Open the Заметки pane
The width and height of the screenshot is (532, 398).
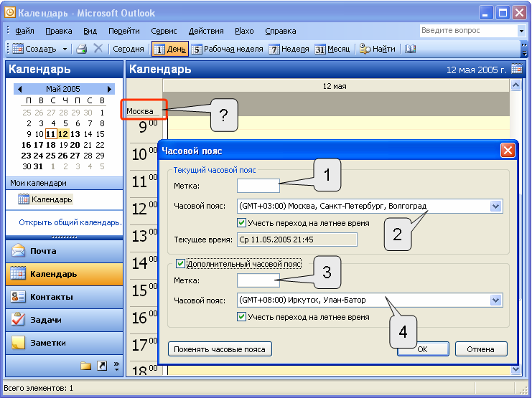64,343
